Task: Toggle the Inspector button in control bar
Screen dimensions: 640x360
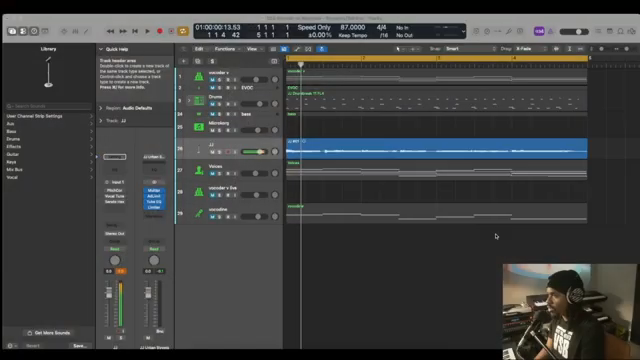Action: [x=23, y=31]
